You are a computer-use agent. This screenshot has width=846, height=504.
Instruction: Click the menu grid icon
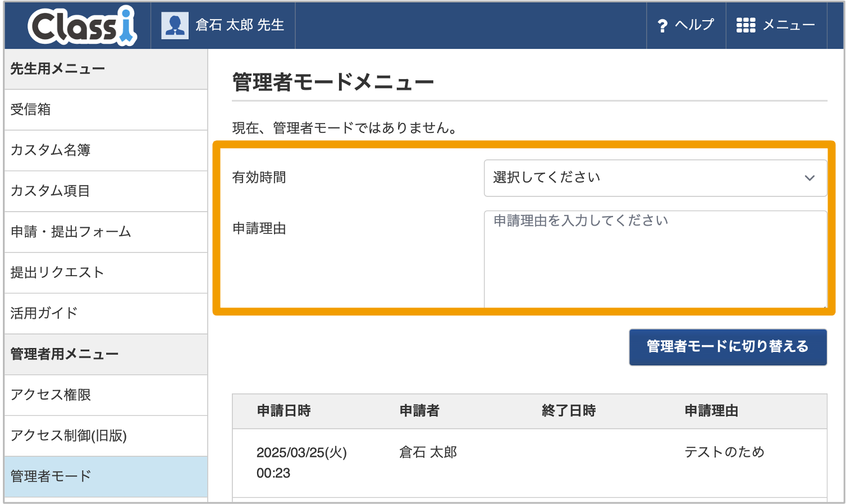click(x=746, y=25)
